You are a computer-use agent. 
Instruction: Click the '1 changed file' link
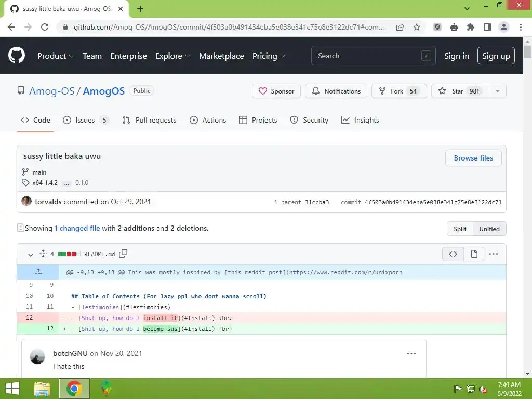coord(77,229)
